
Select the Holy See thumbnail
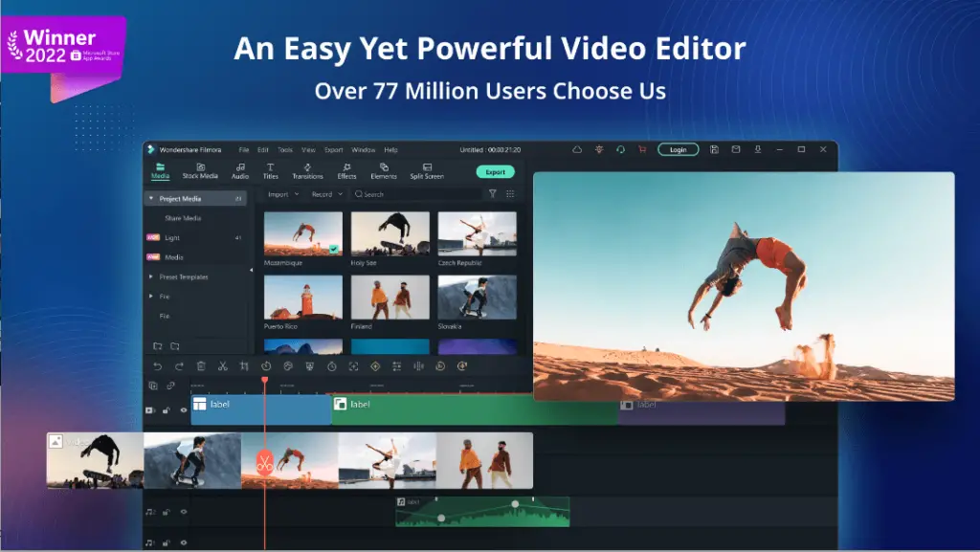[x=390, y=233]
